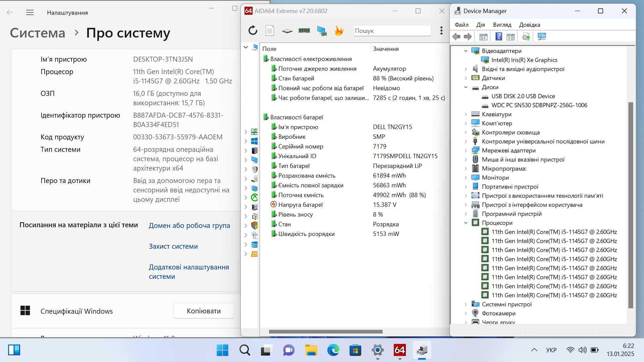
Task: Open the Дія menu in Device Manager
Action: point(480,25)
